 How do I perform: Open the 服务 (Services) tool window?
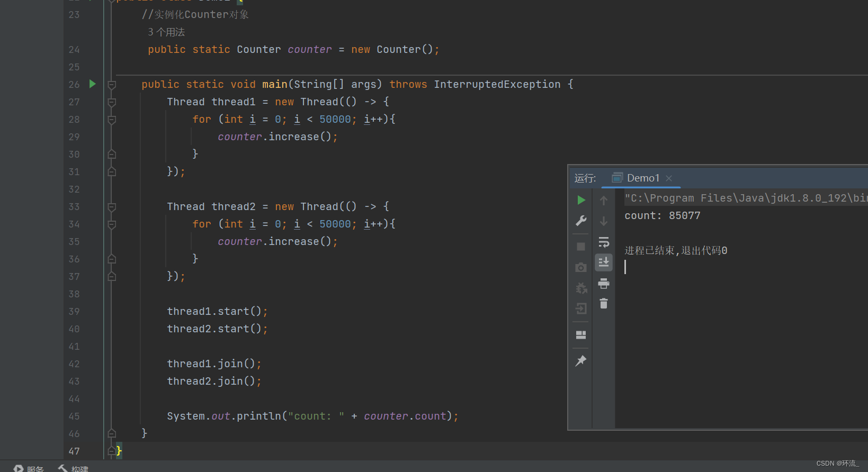pos(29,469)
